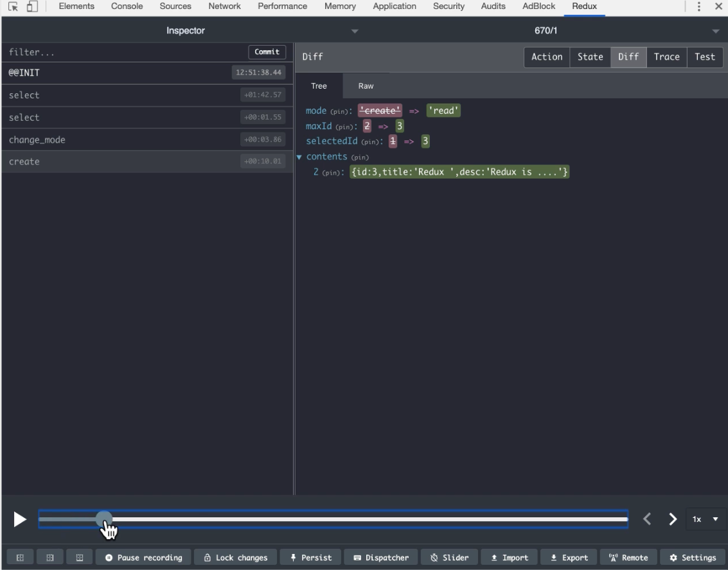Select the Raw sub-tab

pyautogui.click(x=366, y=86)
